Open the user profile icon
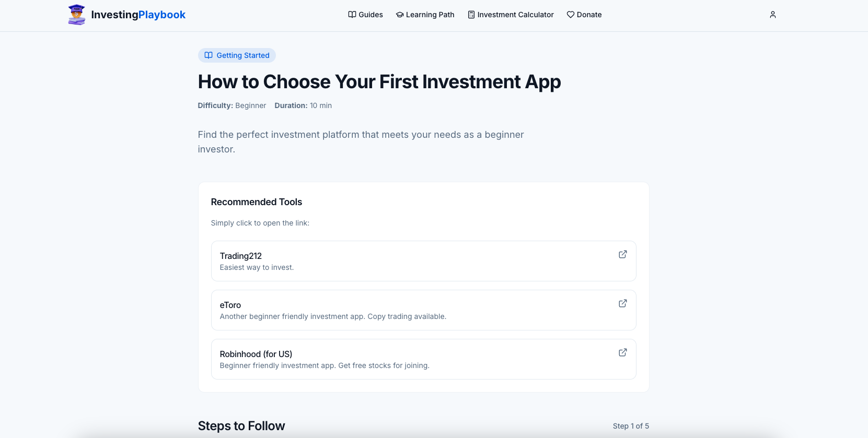Image resolution: width=868 pixels, height=438 pixels. pos(772,15)
